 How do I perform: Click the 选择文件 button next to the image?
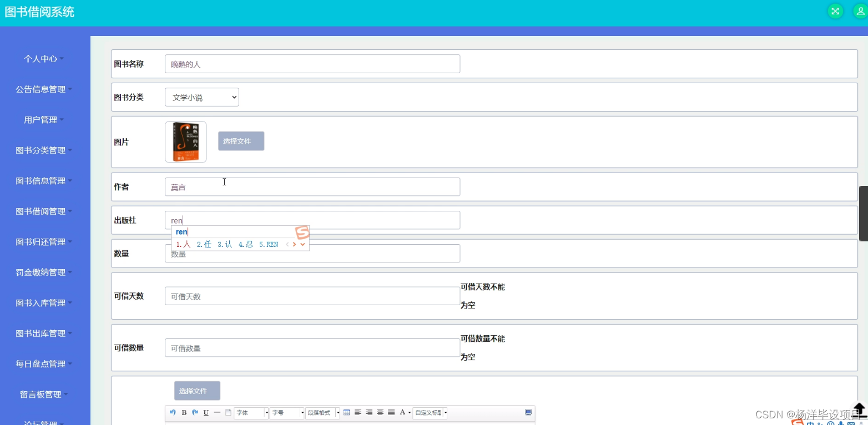pos(241,141)
